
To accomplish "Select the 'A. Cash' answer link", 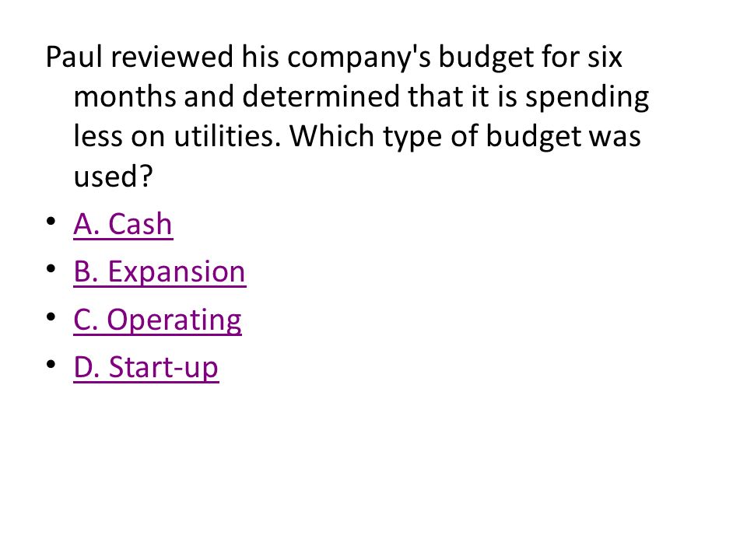I will pos(123,224).
